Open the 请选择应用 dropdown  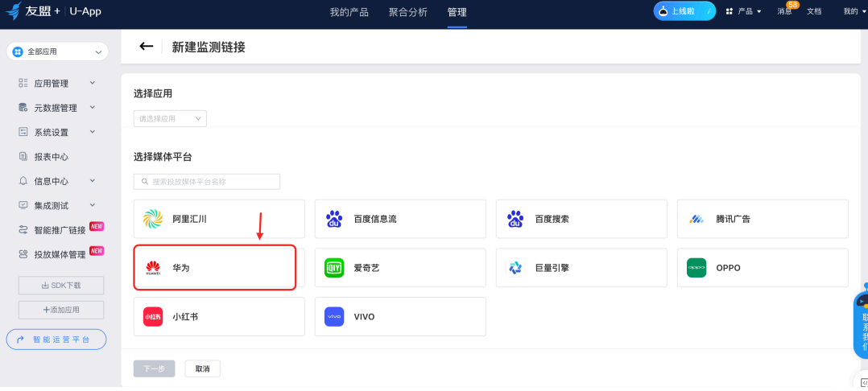[x=170, y=118]
